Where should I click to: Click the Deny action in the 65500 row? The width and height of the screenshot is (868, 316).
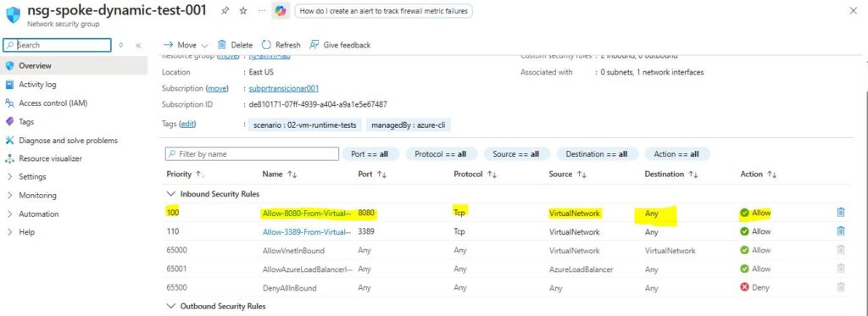[x=754, y=288]
